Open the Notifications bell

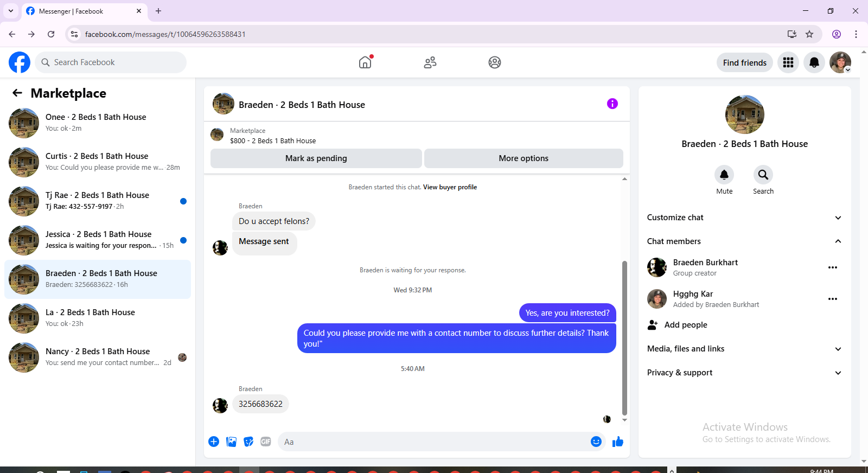(x=814, y=62)
